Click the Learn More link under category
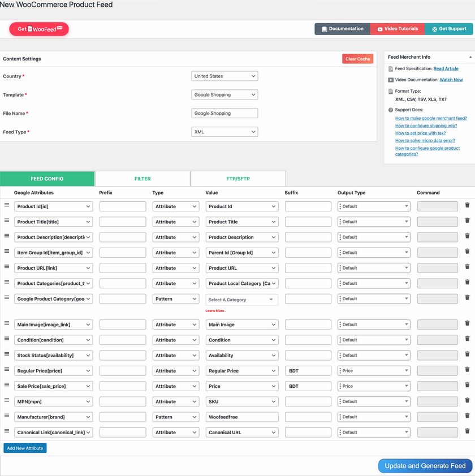The image size is (475, 476). coord(215,311)
